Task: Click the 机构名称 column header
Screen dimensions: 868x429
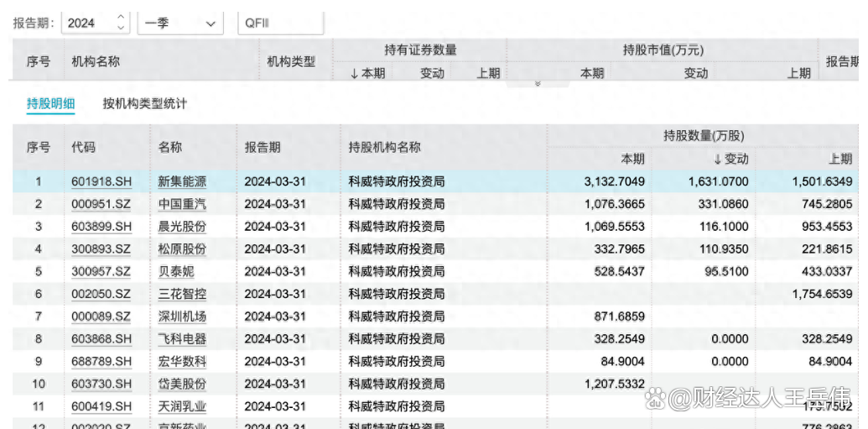Action: coord(96,61)
